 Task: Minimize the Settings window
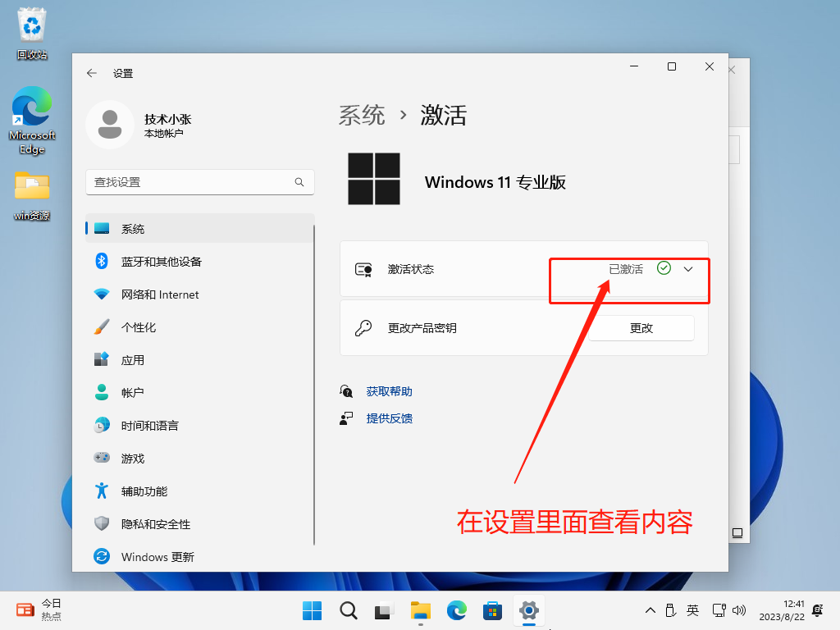tap(634, 66)
